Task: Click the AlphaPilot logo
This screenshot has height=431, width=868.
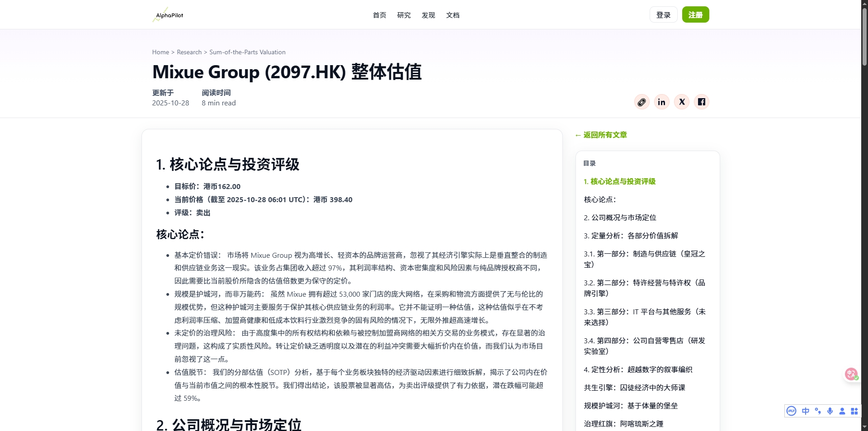Action: 168,15
